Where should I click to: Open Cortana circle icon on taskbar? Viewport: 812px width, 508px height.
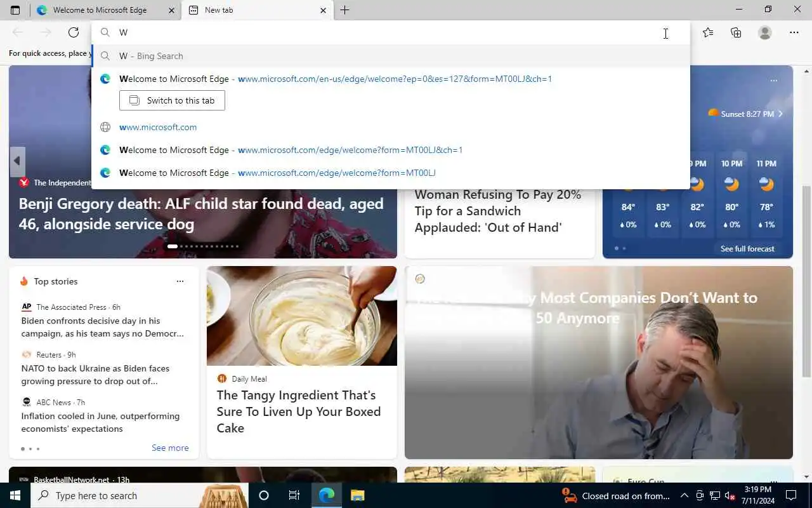coord(264,495)
